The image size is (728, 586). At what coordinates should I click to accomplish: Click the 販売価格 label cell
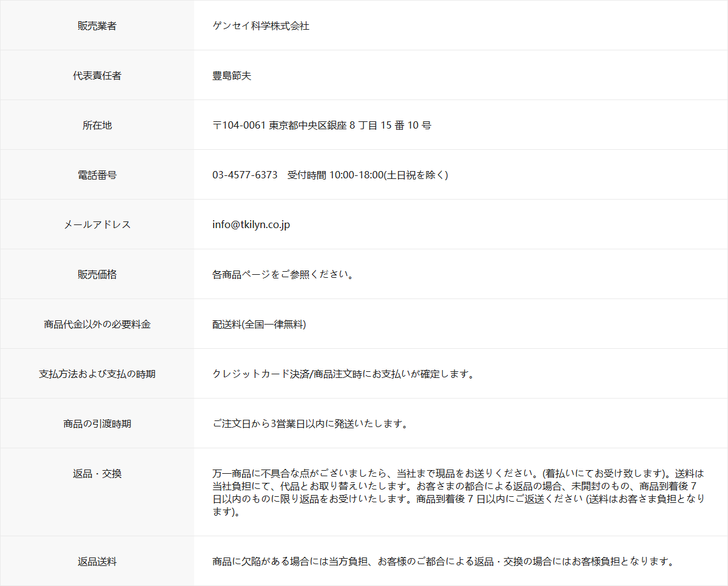click(x=97, y=274)
